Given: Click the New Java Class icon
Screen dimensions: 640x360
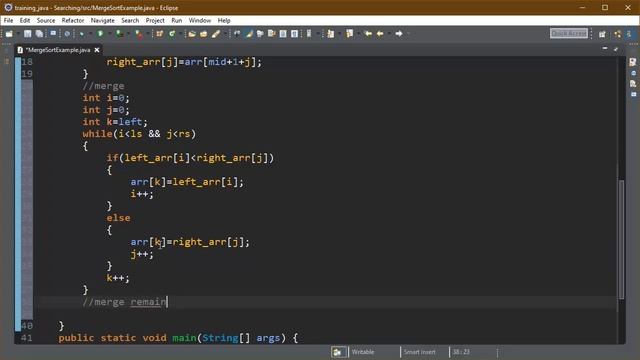Looking at the screenshot, I should 172,34.
